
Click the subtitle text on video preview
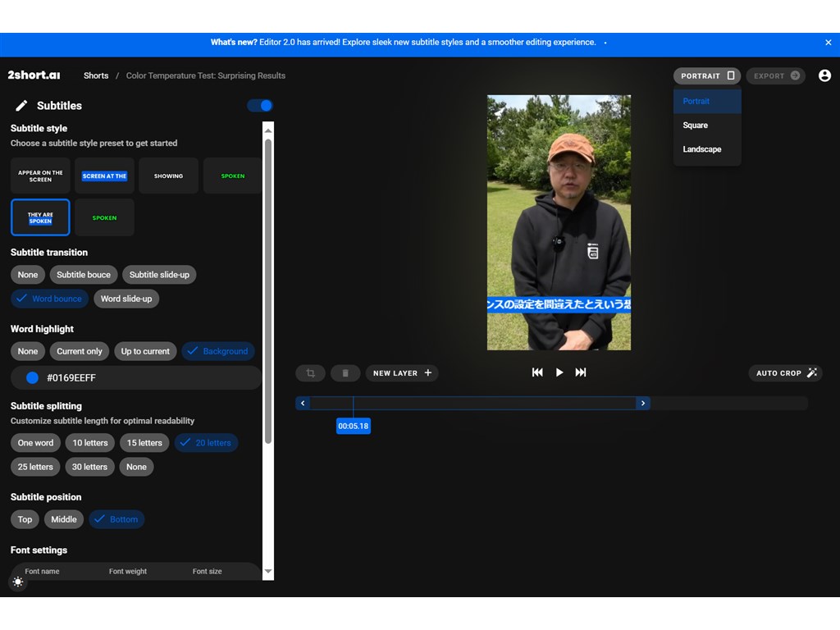pyautogui.click(x=559, y=304)
